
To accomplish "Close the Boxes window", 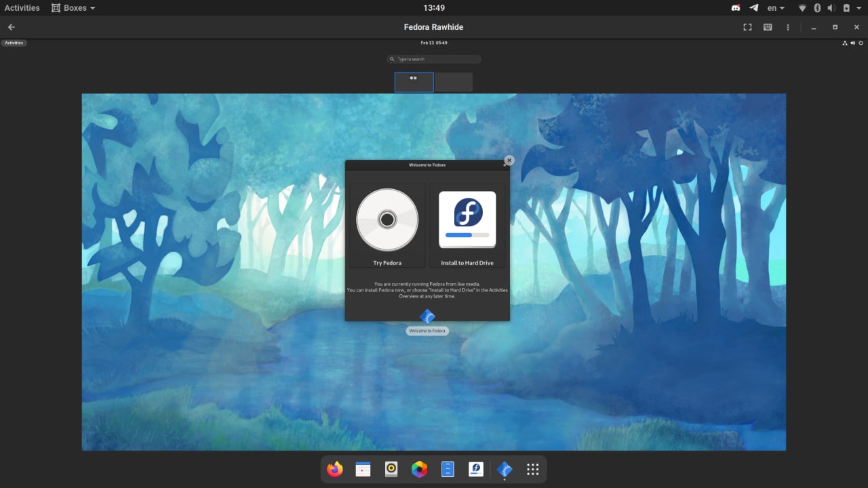I will click(856, 27).
